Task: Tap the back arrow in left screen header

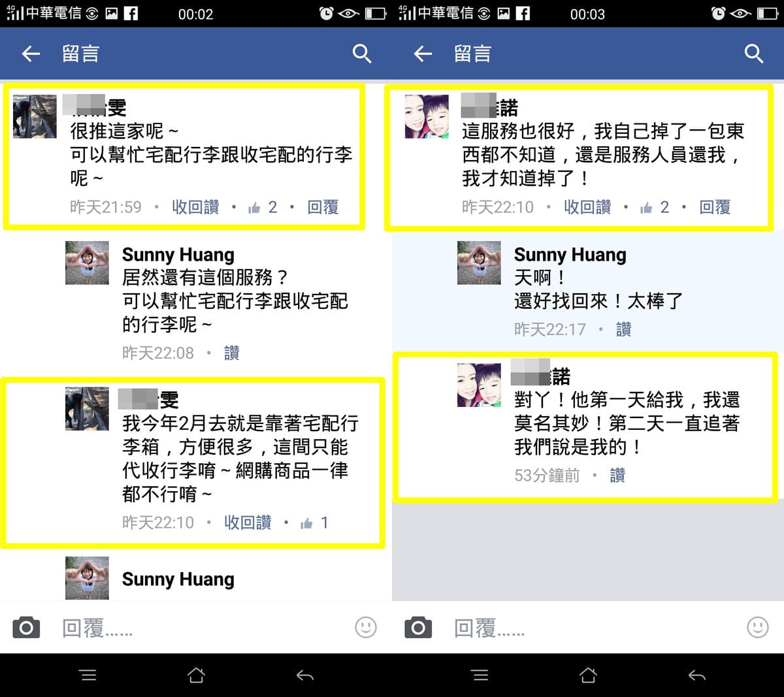Action: (x=31, y=54)
